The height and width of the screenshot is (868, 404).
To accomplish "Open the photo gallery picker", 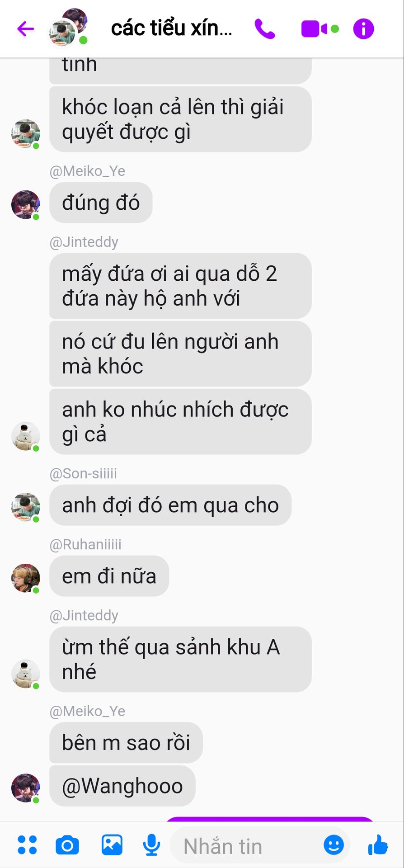I will click(112, 845).
